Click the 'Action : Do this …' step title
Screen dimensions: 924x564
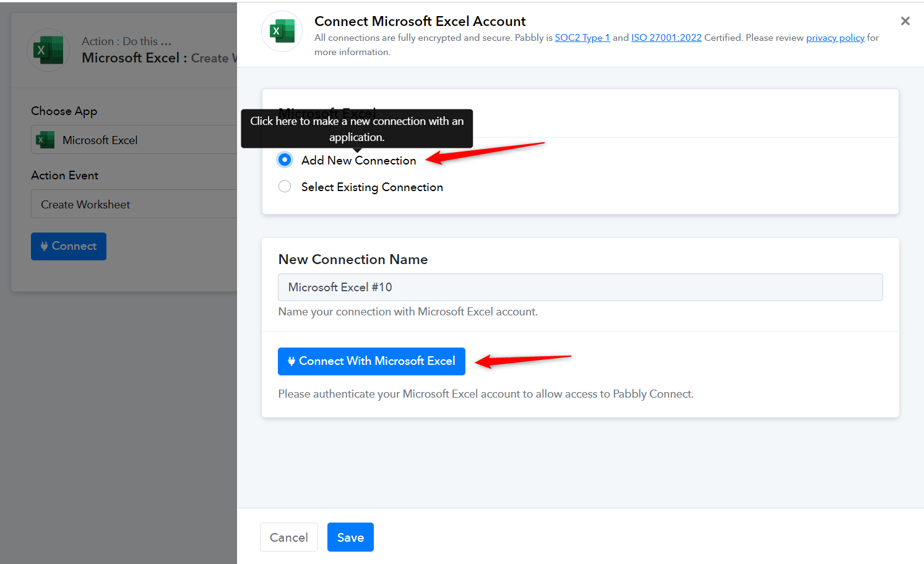pos(126,41)
